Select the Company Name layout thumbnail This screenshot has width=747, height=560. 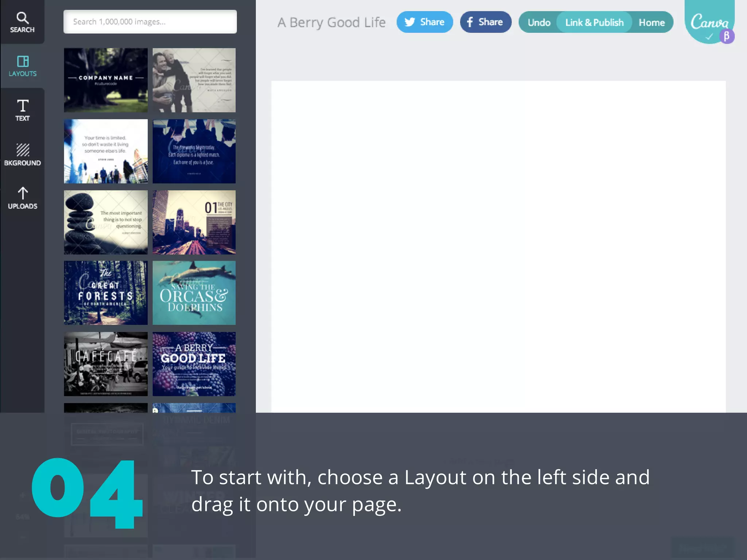click(106, 80)
